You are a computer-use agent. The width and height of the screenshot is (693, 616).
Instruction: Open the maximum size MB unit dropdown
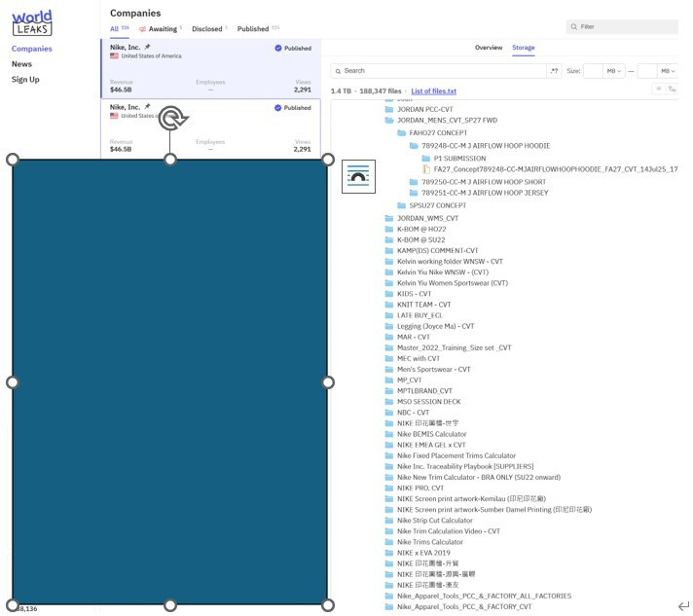(x=668, y=71)
